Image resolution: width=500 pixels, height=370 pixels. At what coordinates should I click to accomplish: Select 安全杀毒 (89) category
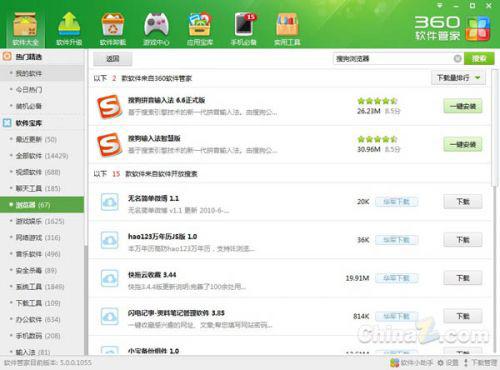pyautogui.click(x=42, y=270)
